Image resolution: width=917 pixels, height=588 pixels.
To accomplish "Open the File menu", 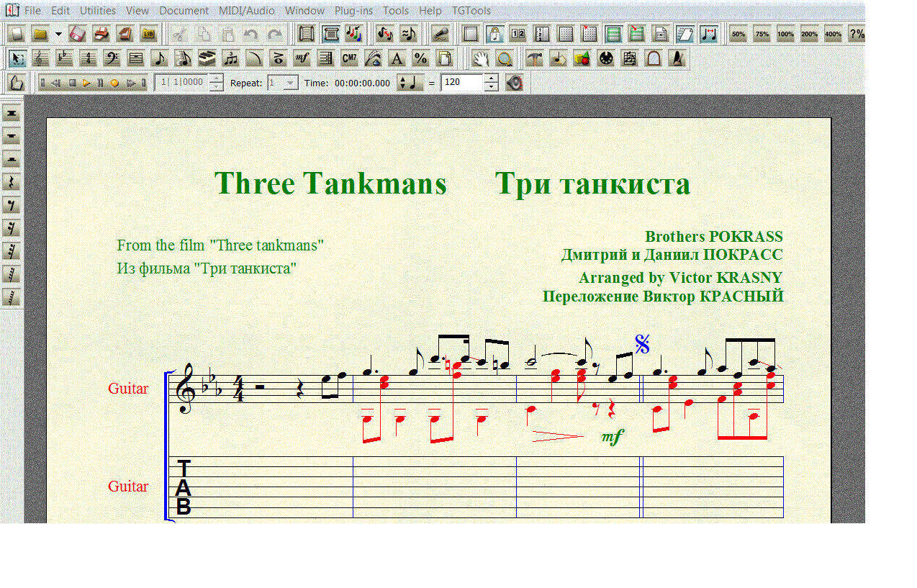I will pyautogui.click(x=32, y=11).
